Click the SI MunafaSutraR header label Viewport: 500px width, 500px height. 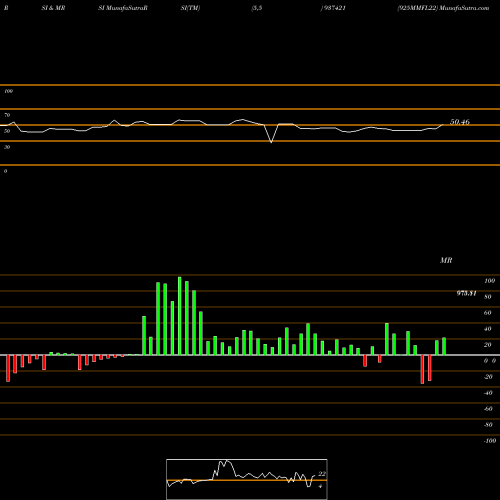click(x=123, y=8)
